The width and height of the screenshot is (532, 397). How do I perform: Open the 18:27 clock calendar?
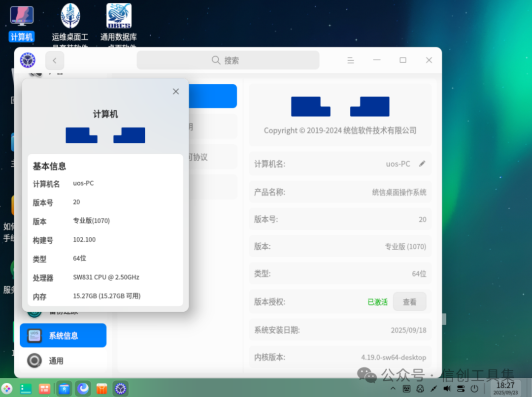(505, 389)
